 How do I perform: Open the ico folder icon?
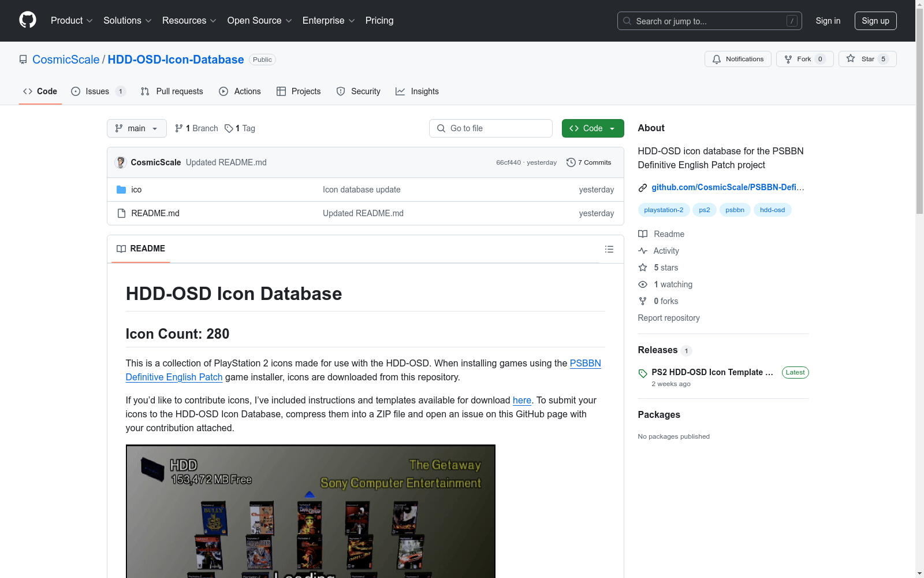click(x=121, y=190)
